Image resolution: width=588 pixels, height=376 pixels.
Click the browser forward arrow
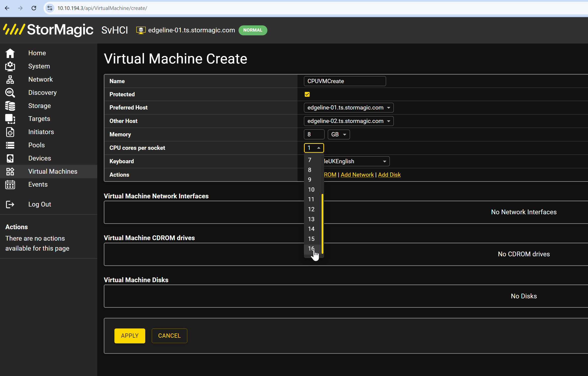[x=20, y=8]
